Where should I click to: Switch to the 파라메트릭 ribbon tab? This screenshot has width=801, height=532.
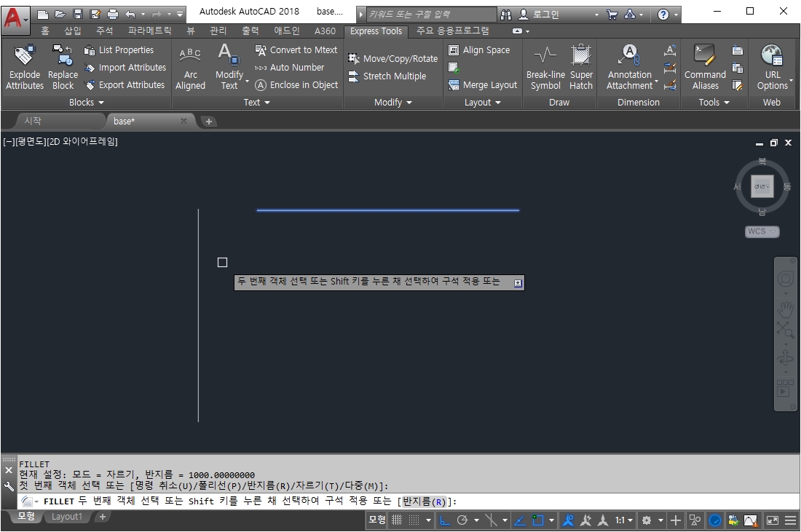click(x=149, y=31)
